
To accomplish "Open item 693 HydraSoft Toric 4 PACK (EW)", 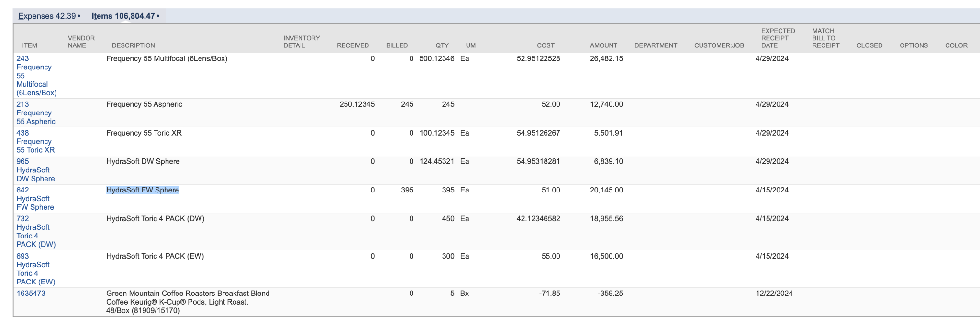I will click(x=36, y=269).
